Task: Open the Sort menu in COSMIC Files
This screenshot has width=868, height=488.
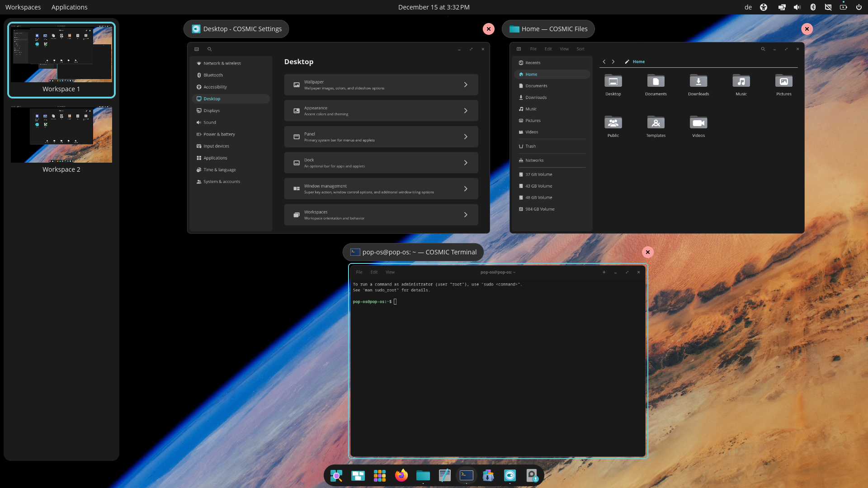Action: pyautogui.click(x=580, y=49)
